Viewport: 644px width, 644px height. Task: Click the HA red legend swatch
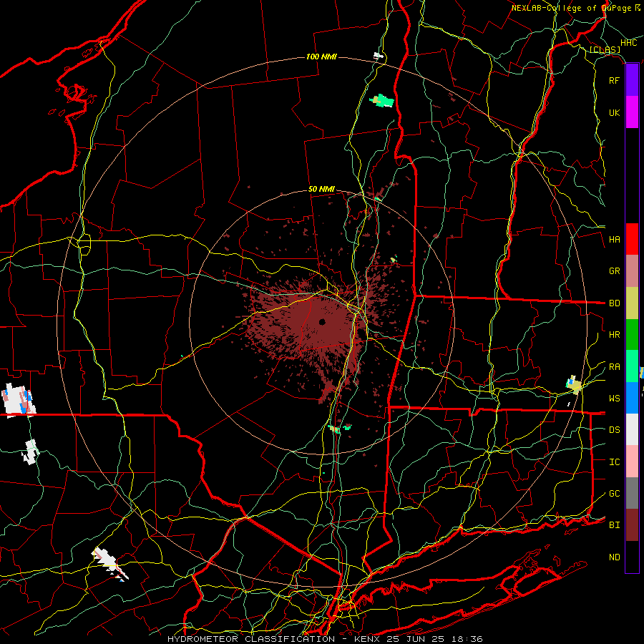coord(632,239)
